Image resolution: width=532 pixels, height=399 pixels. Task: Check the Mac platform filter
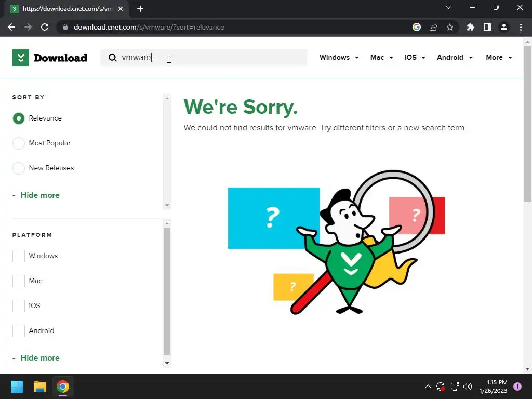coord(19,281)
